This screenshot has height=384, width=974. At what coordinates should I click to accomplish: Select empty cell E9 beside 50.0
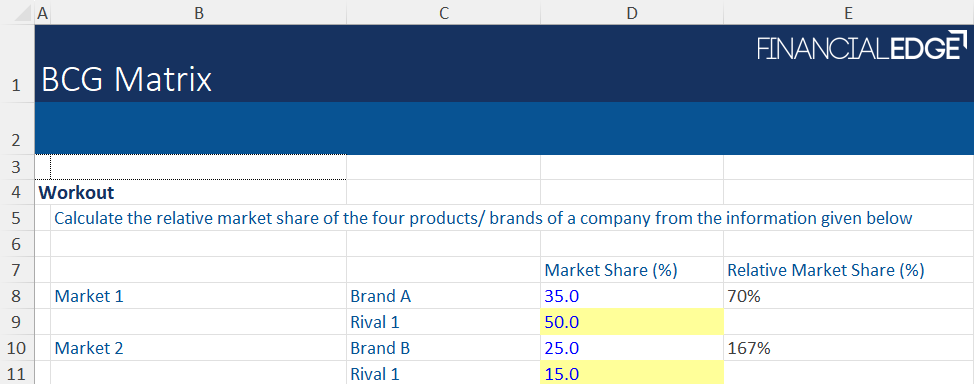point(849,322)
